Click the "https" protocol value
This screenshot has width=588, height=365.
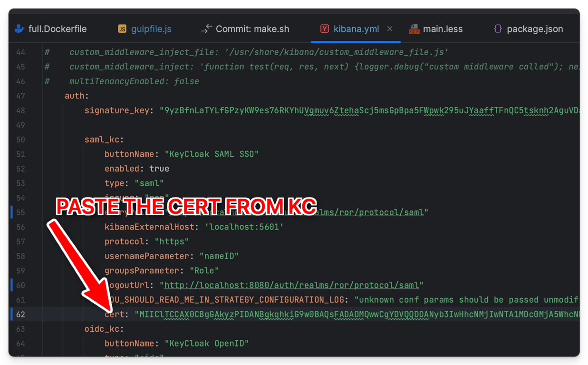[172, 241]
